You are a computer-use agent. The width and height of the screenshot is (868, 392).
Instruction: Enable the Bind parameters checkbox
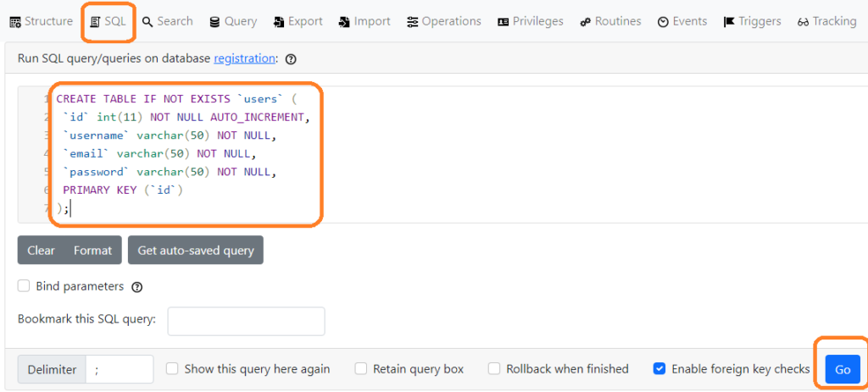[x=23, y=286]
